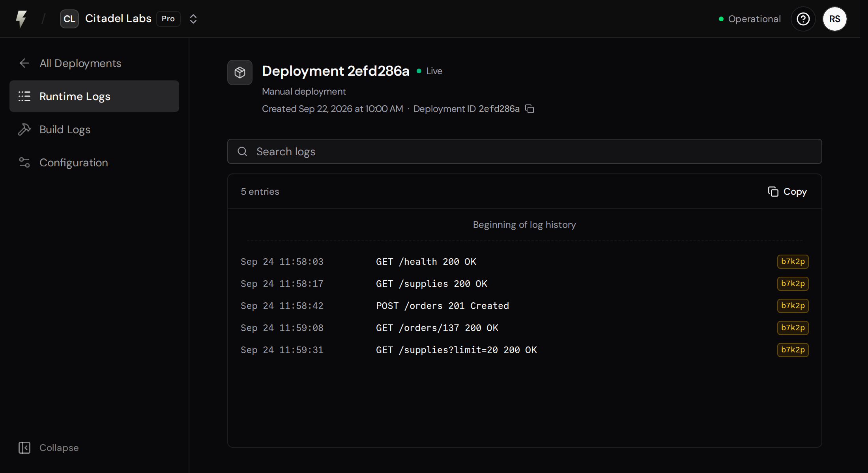Click the GET /health 200 OK log message
The width and height of the screenshot is (868, 473).
(x=426, y=262)
